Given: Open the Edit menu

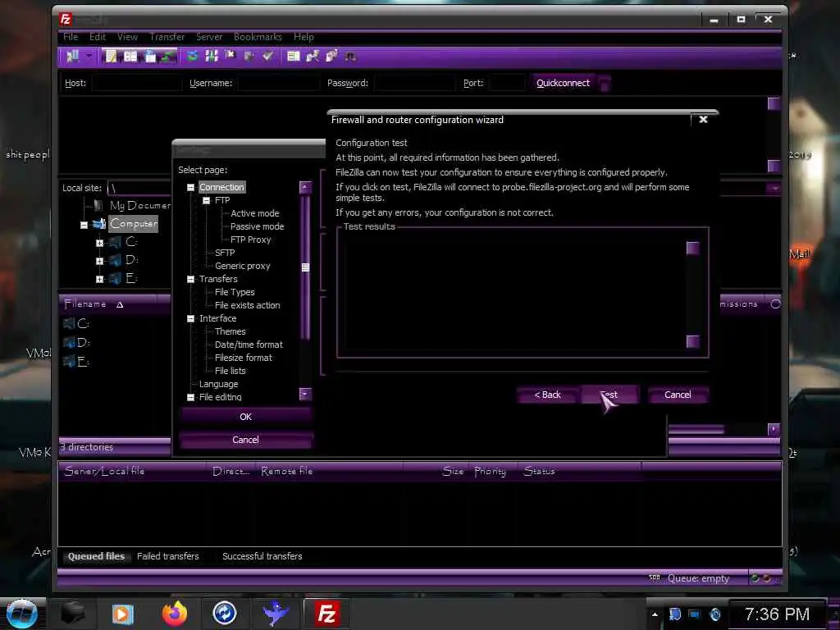Looking at the screenshot, I should 98,37.
